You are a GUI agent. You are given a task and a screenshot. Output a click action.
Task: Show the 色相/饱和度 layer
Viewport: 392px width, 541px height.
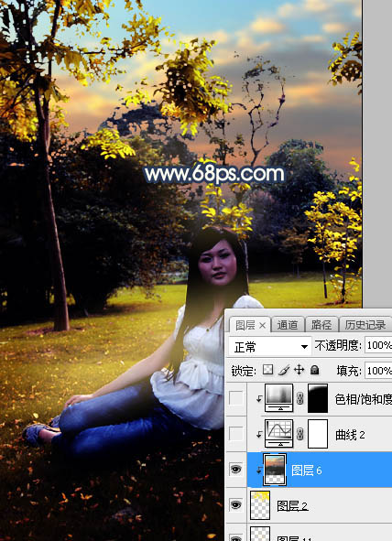tap(236, 398)
